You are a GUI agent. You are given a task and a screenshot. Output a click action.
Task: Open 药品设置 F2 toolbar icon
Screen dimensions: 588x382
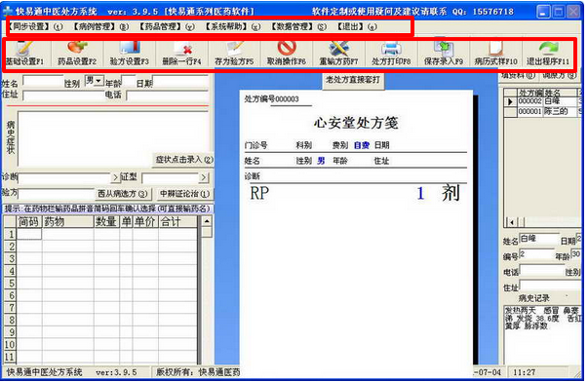(77, 54)
